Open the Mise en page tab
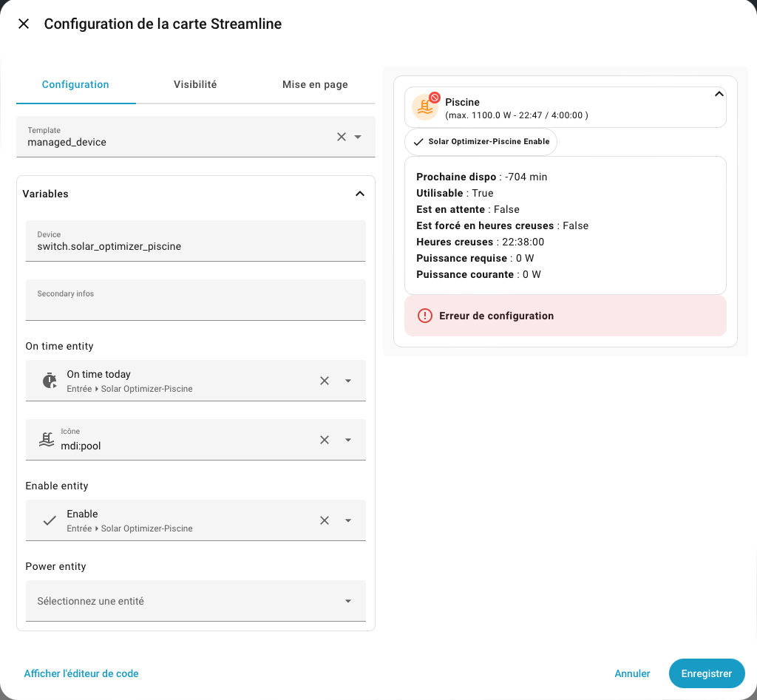 click(315, 84)
